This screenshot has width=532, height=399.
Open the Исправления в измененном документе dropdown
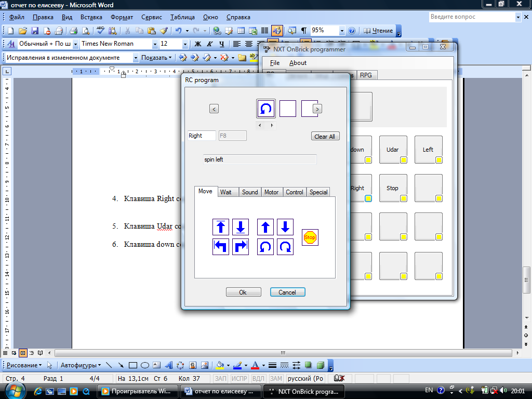136,58
